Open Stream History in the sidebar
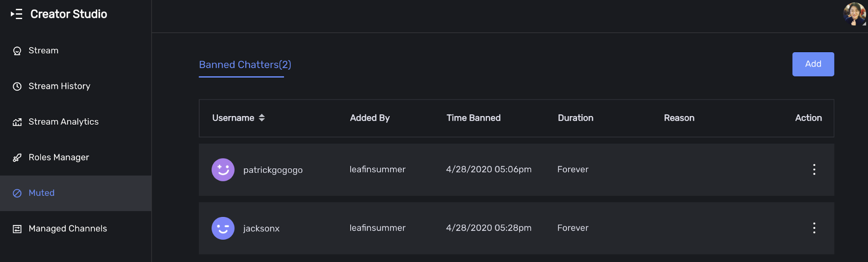This screenshot has height=262, width=868. pyautogui.click(x=59, y=86)
